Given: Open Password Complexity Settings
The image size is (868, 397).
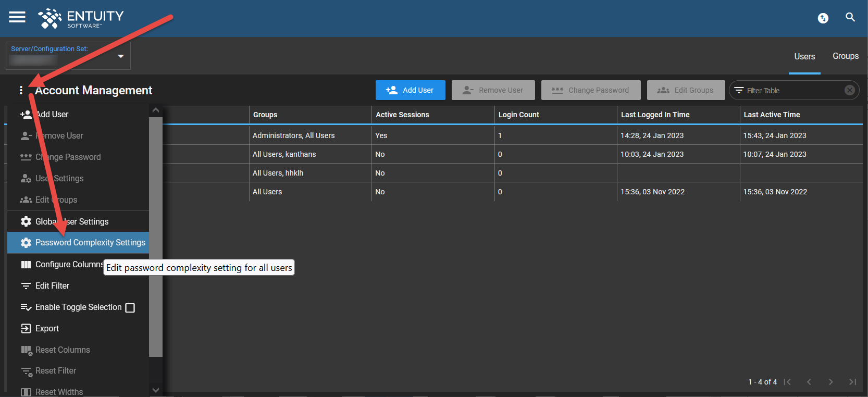Looking at the screenshot, I should pyautogui.click(x=78, y=243).
